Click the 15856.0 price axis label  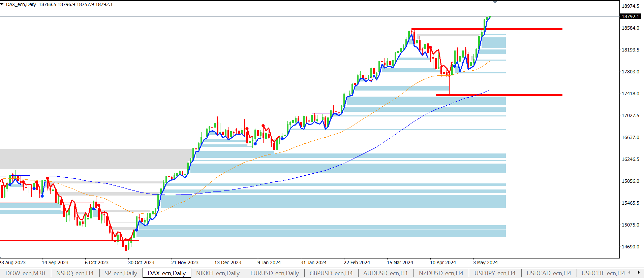pyautogui.click(x=631, y=181)
